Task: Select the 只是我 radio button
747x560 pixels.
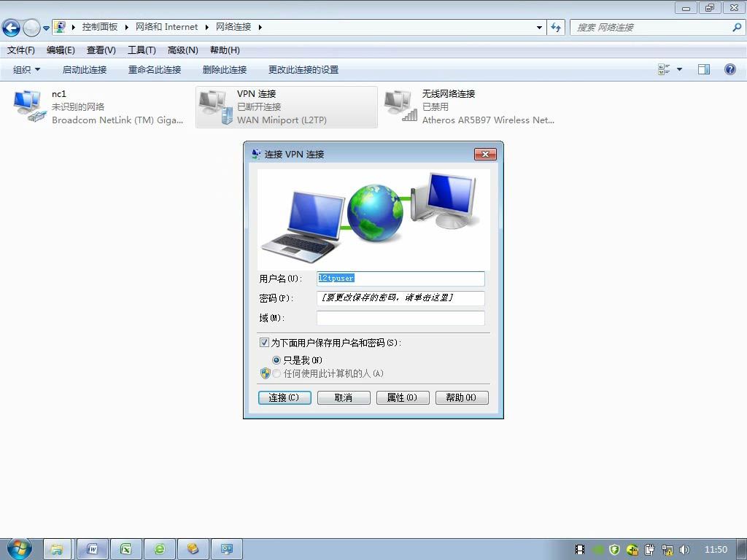Action: 276,360
